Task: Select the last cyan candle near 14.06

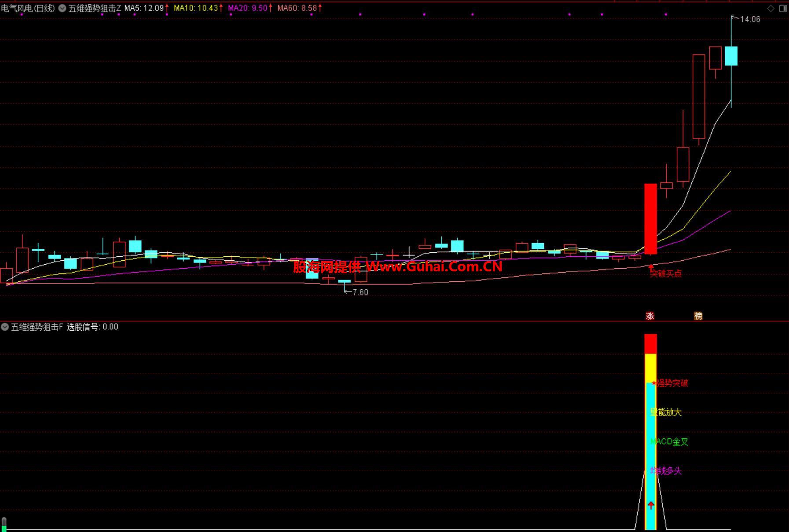Action: pyautogui.click(x=731, y=56)
